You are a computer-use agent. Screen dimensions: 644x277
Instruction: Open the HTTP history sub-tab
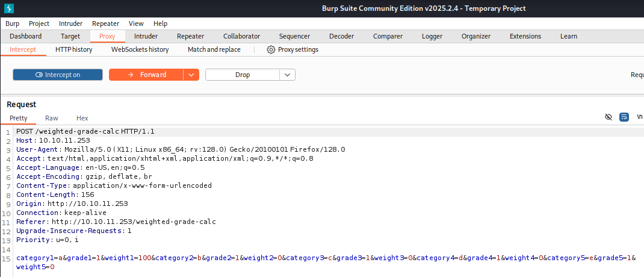tap(73, 49)
